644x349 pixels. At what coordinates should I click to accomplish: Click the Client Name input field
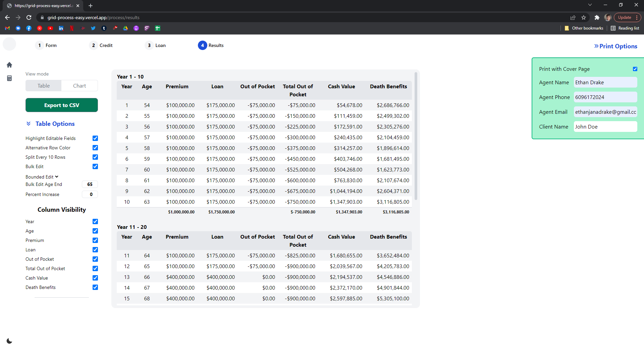[605, 127]
